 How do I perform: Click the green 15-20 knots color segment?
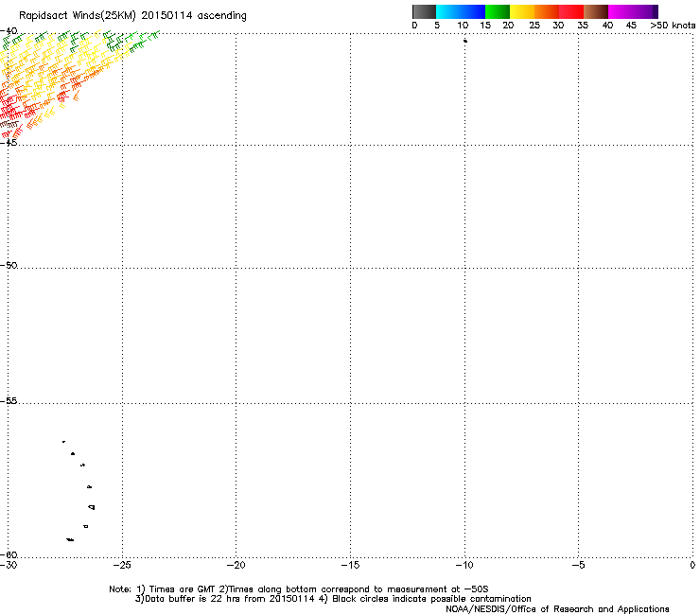pyautogui.click(x=498, y=11)
